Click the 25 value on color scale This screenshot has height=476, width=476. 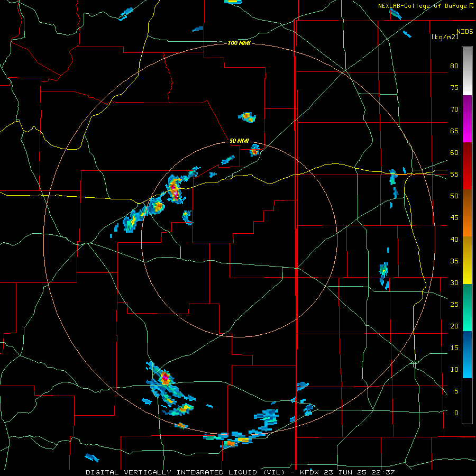454,304
